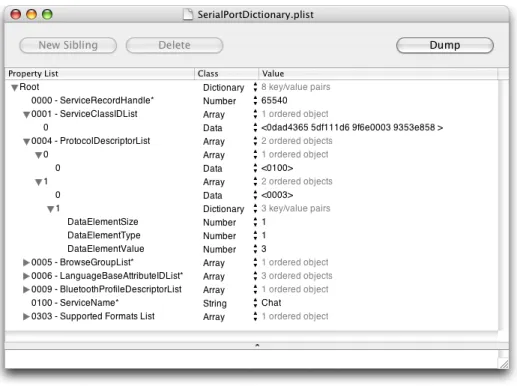Viewport: 517px width, 386px height.
Task: Click the <0100> data value
Action: pos(277,168)
